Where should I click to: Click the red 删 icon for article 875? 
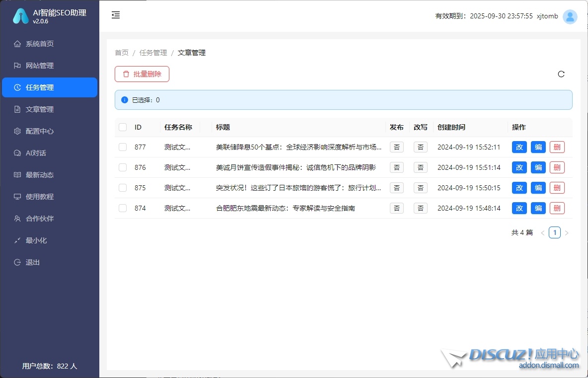coord(557,188)
